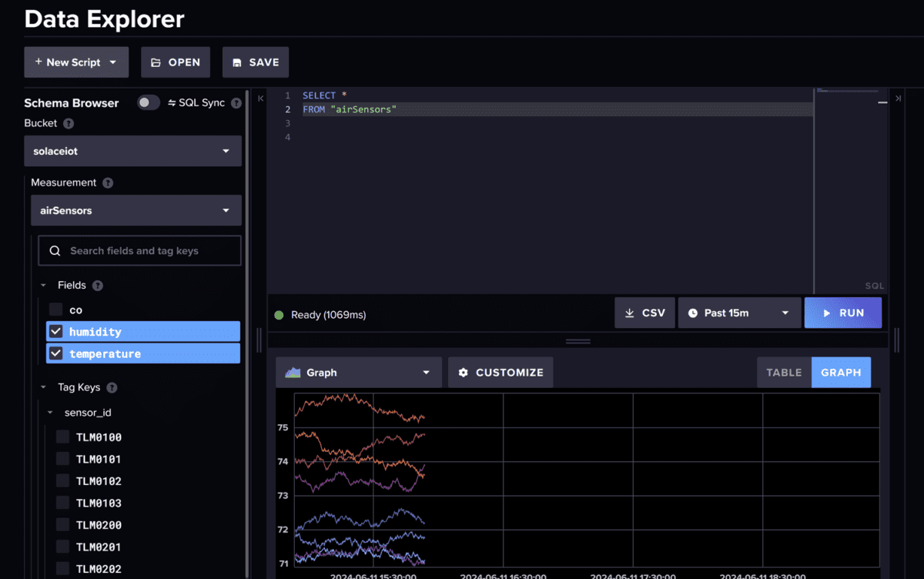Collapse the schema browser using left chevron
The width and height of the screenshot is (924, 579).
260,98
